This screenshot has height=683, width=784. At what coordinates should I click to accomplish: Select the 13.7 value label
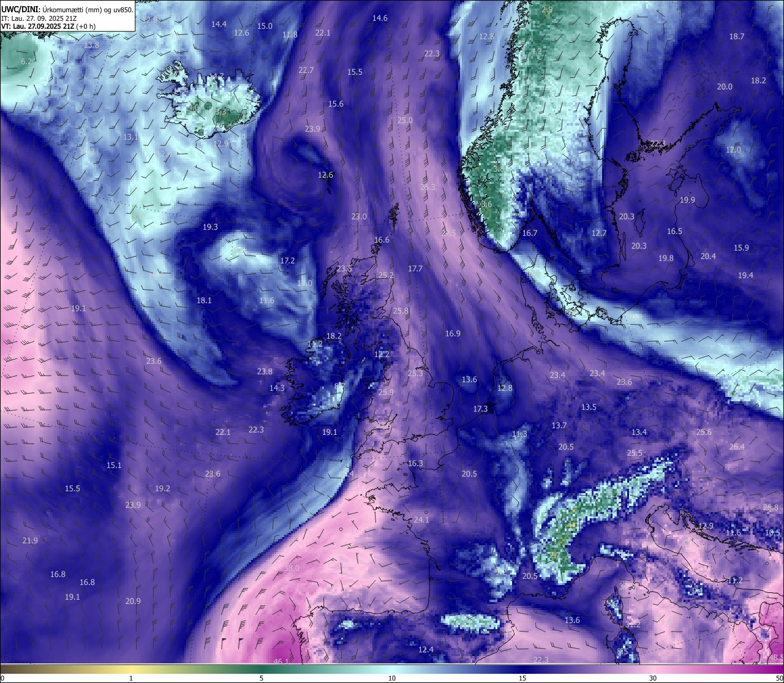point(559,425)
